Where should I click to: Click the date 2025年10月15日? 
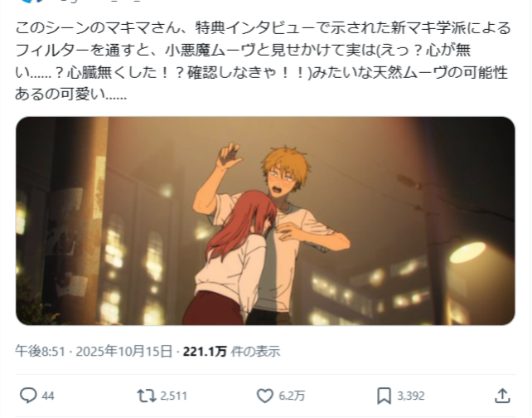(123, 351)
